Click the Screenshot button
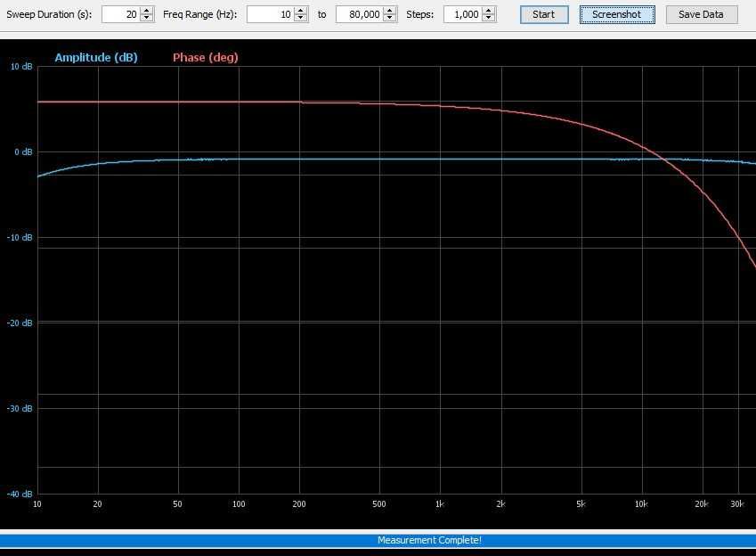Screen dimensions: 756x556 pos(617,14)
